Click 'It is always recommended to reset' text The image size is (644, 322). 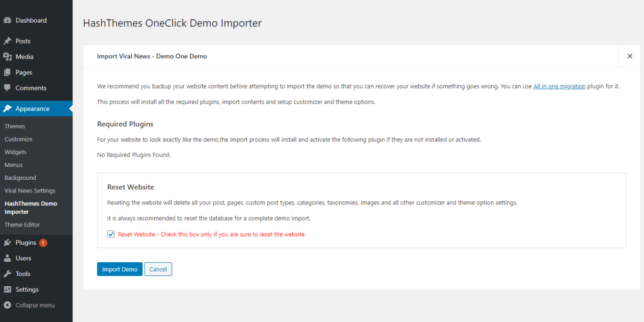pos(209,218)
